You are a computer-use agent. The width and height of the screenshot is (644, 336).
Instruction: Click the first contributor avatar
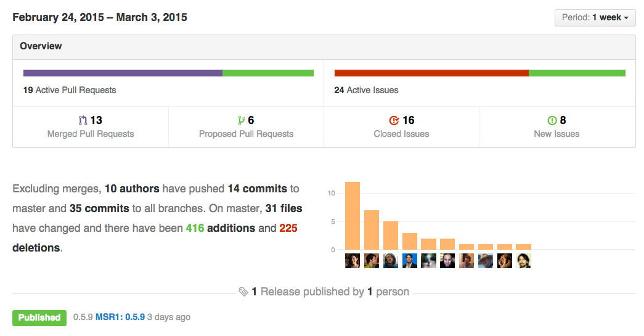click(x=353, y=261)
